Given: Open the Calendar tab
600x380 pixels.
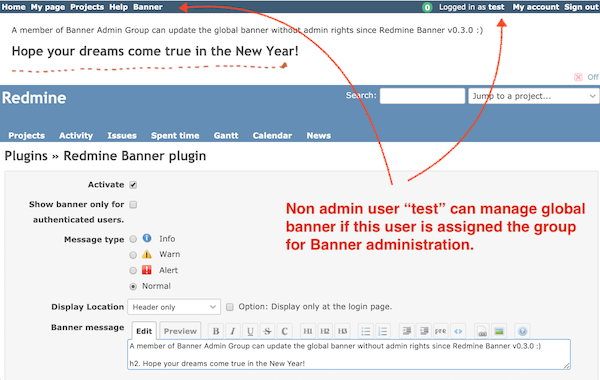Looking at the screenshot, I should click(x=272, y=135).
